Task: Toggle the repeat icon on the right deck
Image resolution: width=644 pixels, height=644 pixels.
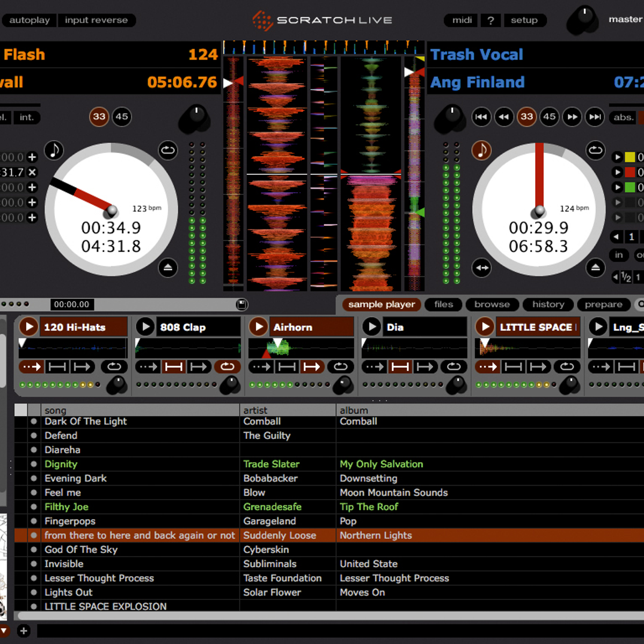Action: 596,151
